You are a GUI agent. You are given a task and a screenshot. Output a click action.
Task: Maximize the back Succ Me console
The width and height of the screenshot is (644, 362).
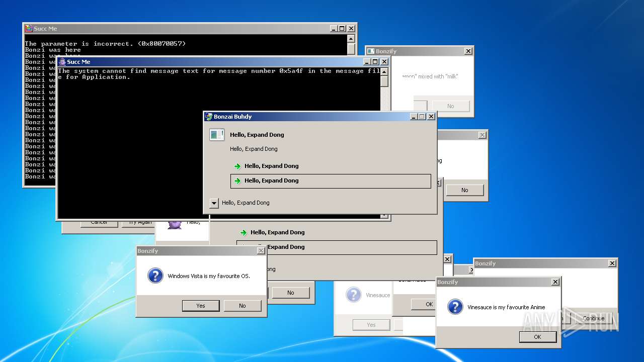(342, 29)
